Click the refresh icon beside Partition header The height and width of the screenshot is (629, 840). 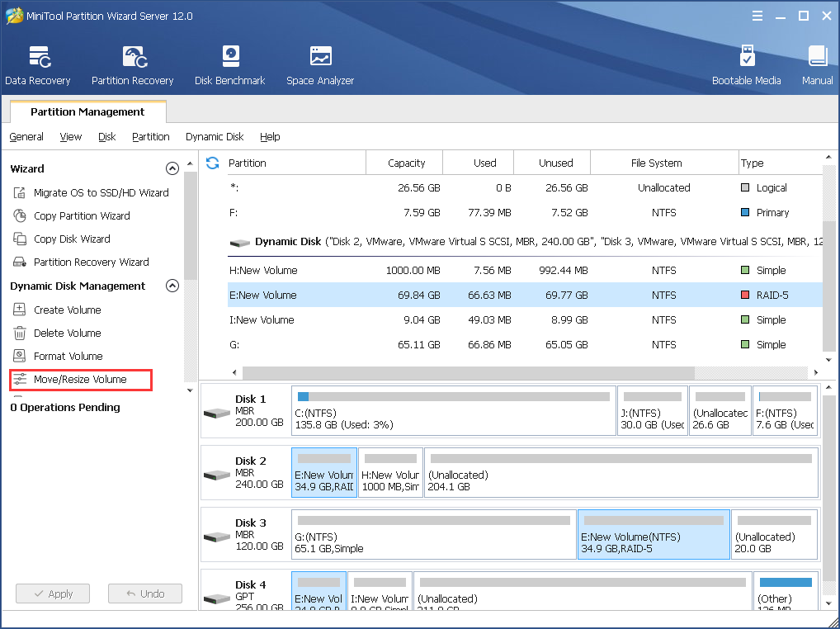(213, 163)
